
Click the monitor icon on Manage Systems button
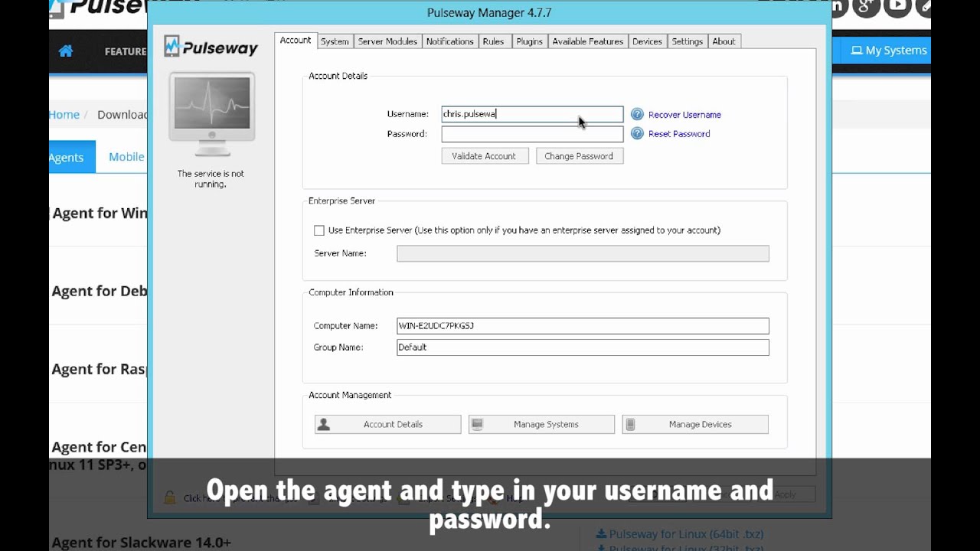tap(478, 424)
